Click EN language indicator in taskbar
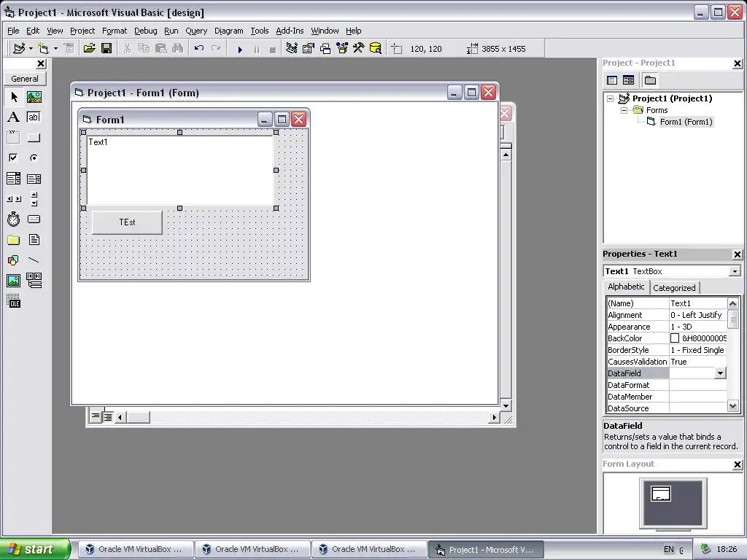 pyautogui.click(x=669, y=549)
